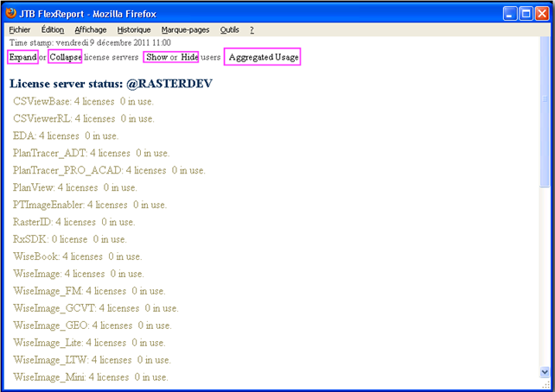The height and width of the screenshot is (392, 555).
Task: Click the PTImageEnabler license row
Action: (x=90, y=205)
